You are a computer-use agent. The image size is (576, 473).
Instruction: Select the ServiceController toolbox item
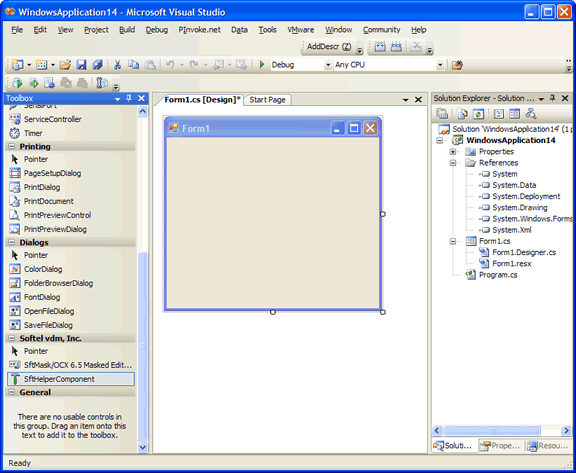tap(71, 119)
